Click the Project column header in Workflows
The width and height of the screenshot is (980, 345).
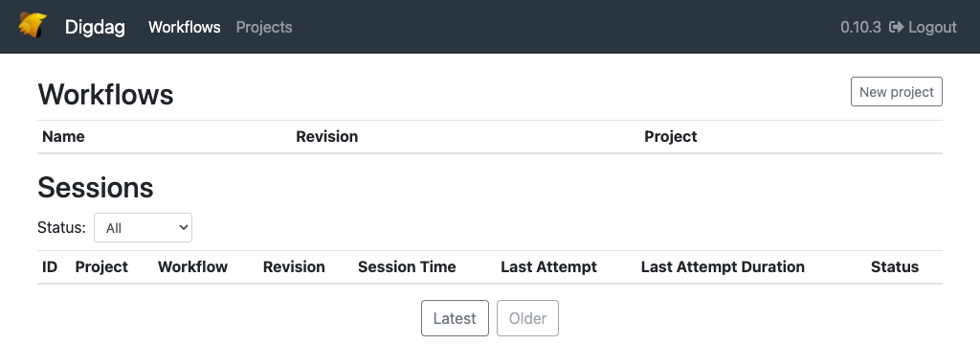click(x=671, y=136)
